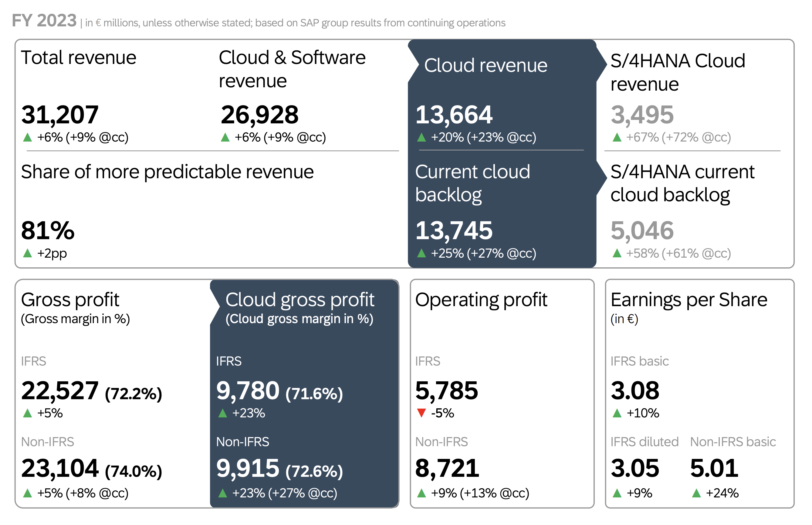
Task: Click the green arrow under Cloud gross profit IFRS
Action: click(x=223, y=413)
